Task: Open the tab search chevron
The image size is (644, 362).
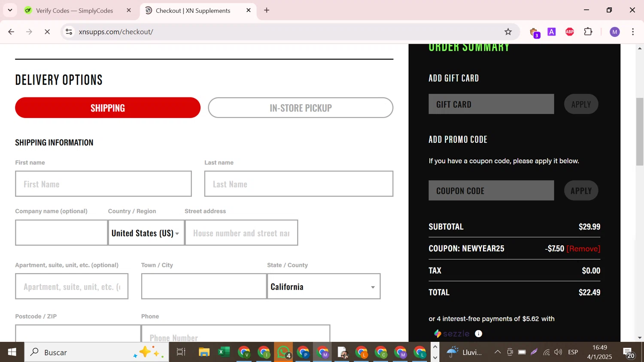Action: 10,10
